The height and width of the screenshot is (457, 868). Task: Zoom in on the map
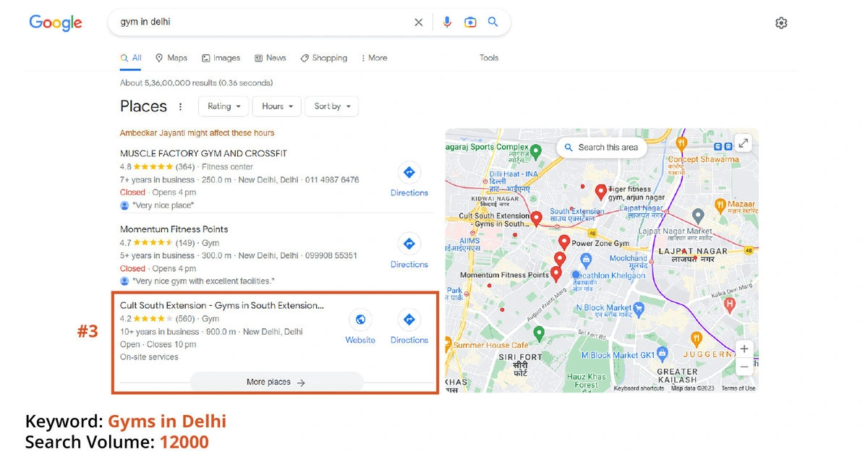pyautogui.click(x=744, y=349)
